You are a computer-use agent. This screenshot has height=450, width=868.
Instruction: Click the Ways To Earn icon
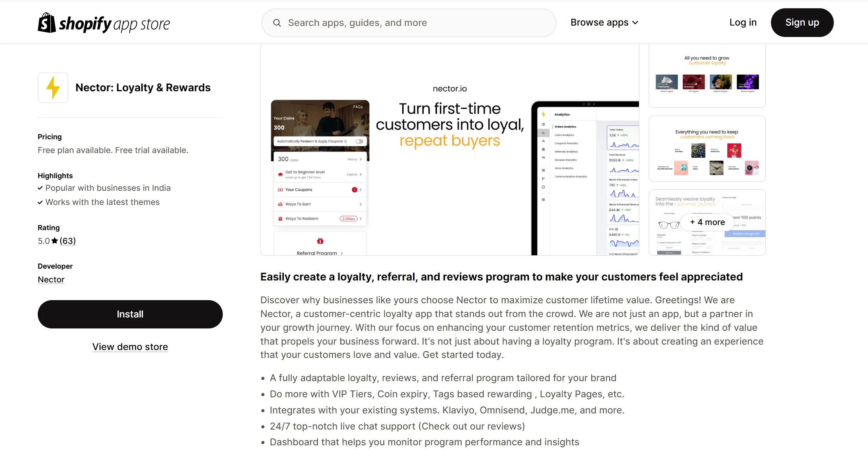[x=280, y=204]
